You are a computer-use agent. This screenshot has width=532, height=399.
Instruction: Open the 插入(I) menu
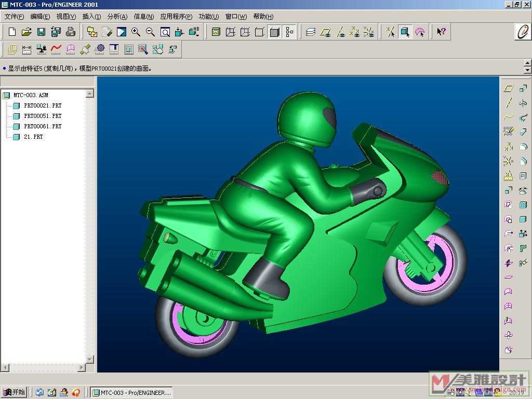coord(91,16)
